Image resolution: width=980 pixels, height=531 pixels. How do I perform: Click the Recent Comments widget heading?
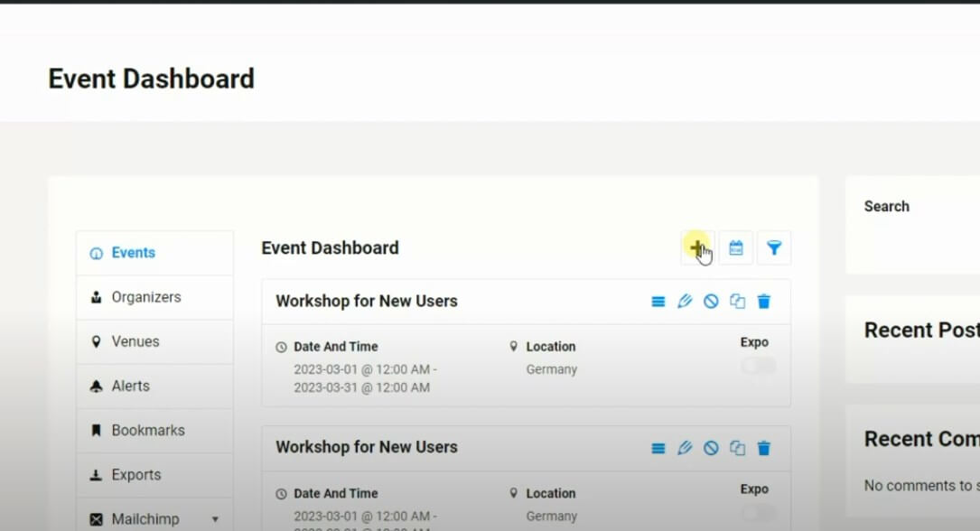pyautogui.click(x=922, y=439)
